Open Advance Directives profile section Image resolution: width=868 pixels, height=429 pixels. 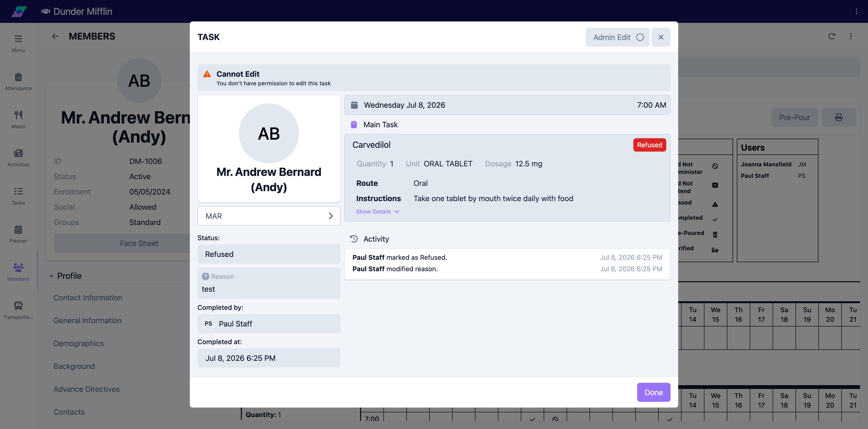[87, 389]
